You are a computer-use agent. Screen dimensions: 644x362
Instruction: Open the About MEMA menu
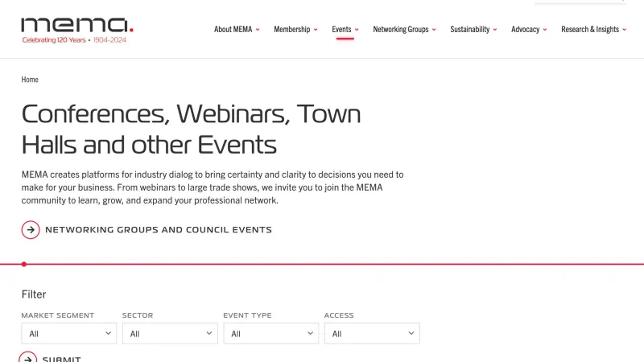pyautogui.click(x=237, y=29)
